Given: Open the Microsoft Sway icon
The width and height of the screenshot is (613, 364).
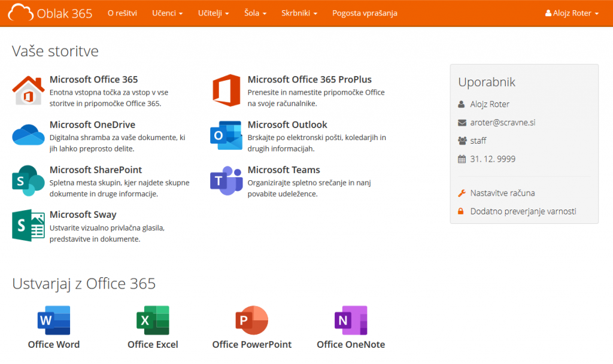Looking at the screenshot, I should tap(28, 225).
